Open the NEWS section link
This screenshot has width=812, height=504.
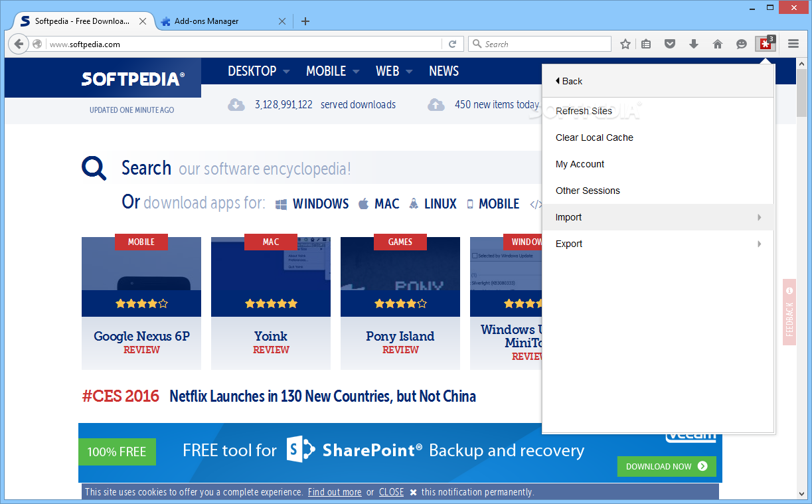coord(444,71)
